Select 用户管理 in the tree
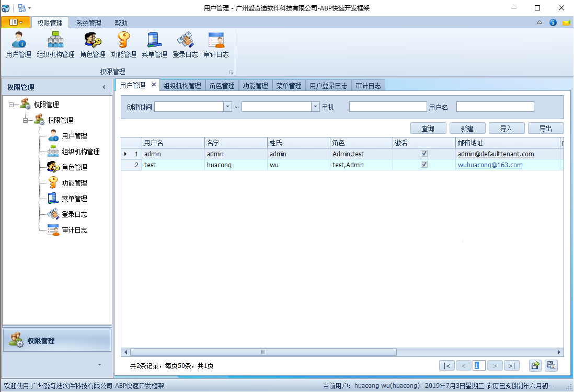574x392 pixels. 74,136
